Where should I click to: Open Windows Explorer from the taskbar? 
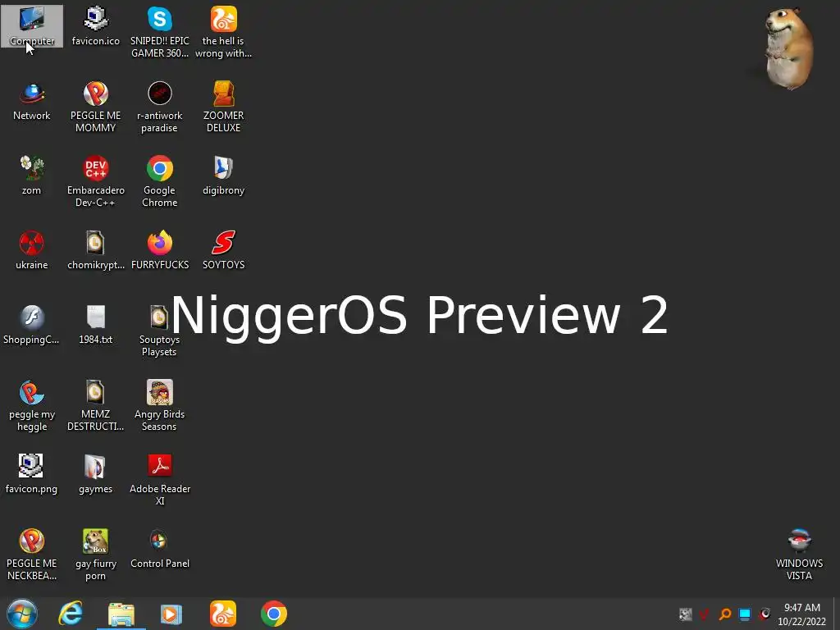121,614
